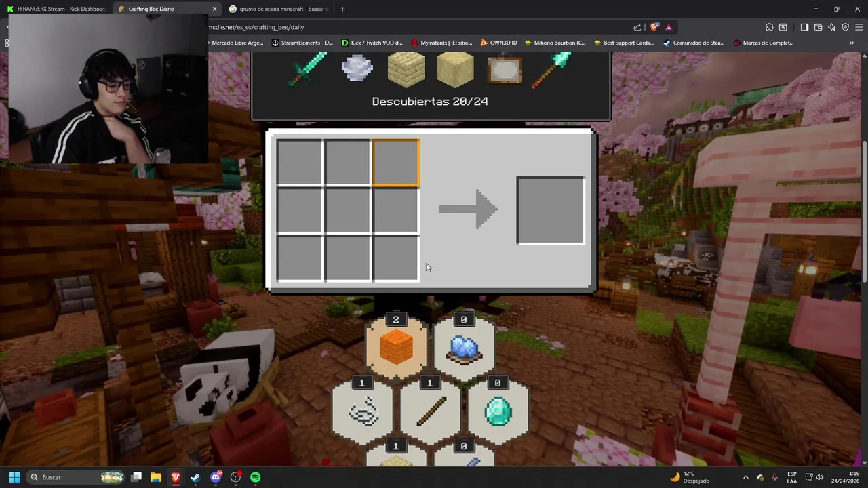Screen dimensions: 868x488
Task: Click the discovered diamond sword recipe icon
Action: [308, 70]
